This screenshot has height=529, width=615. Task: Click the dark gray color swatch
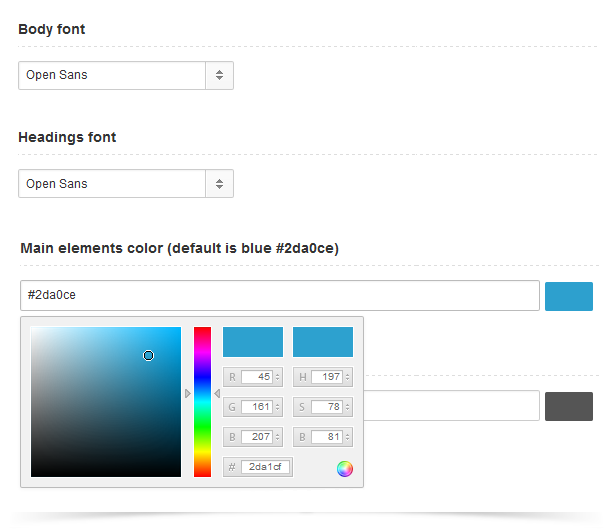click(x=569, y=406)
